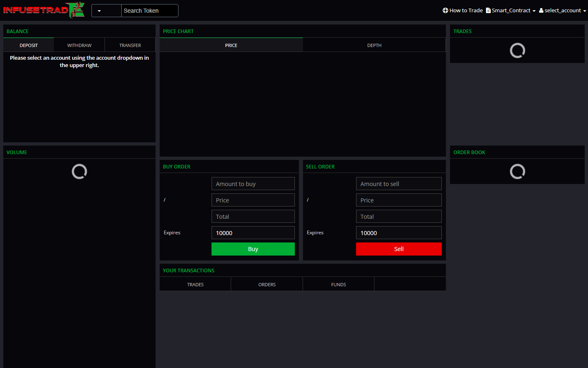This screenshot has height=368, width=588.
Task: Show the Depth chart tab
Action: tap(374, 45)
